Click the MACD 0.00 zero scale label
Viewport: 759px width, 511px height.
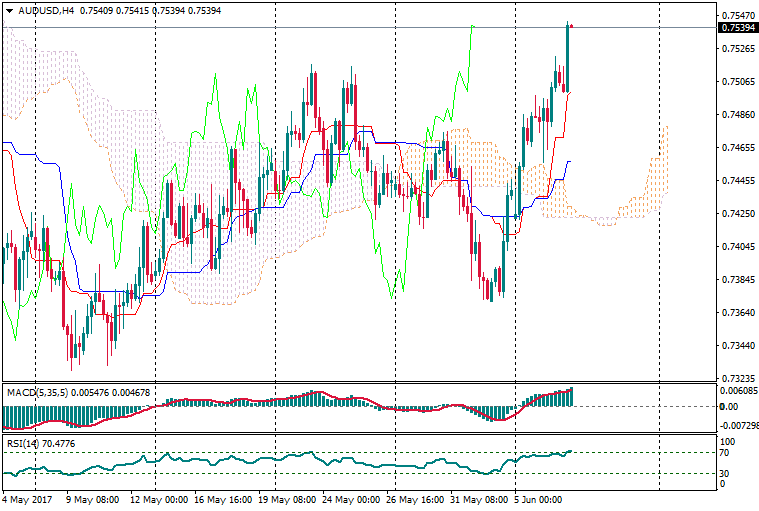[729, 407]
